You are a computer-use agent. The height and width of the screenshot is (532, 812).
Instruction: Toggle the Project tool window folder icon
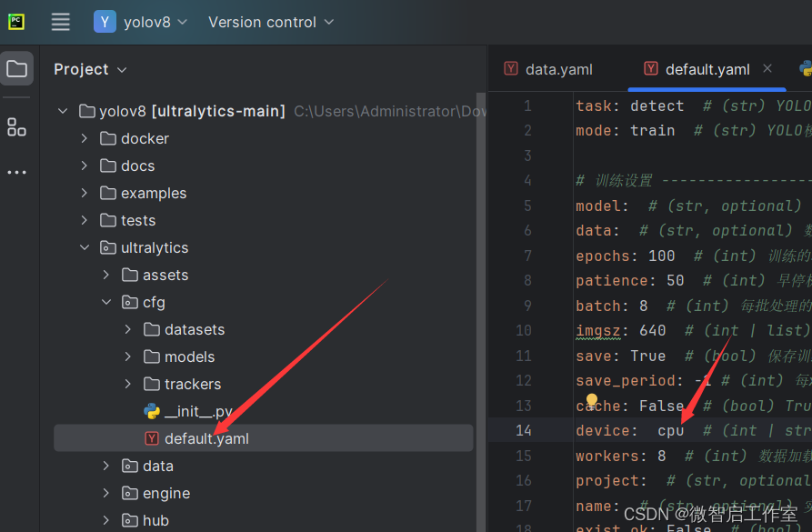[17, 68]
